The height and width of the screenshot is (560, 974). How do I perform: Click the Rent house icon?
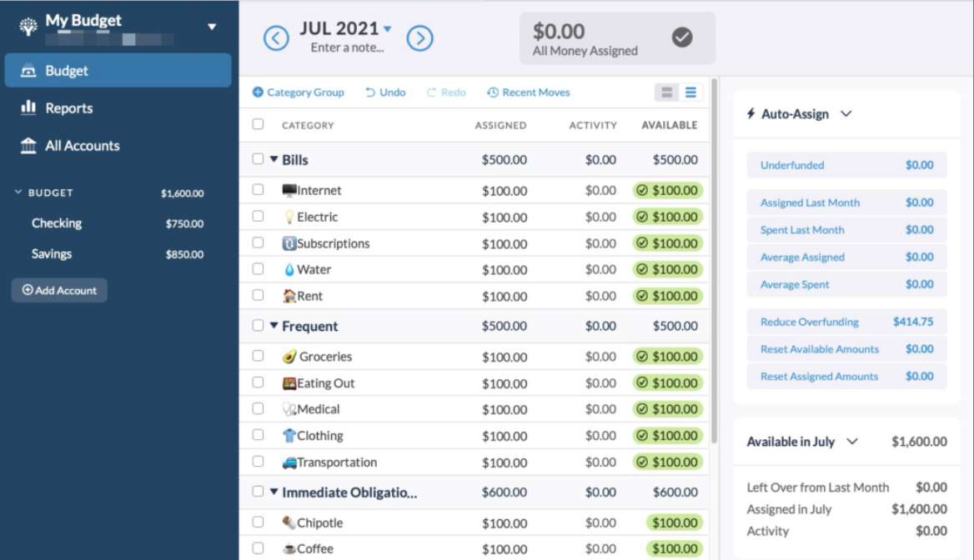click(x=289, y=296)
